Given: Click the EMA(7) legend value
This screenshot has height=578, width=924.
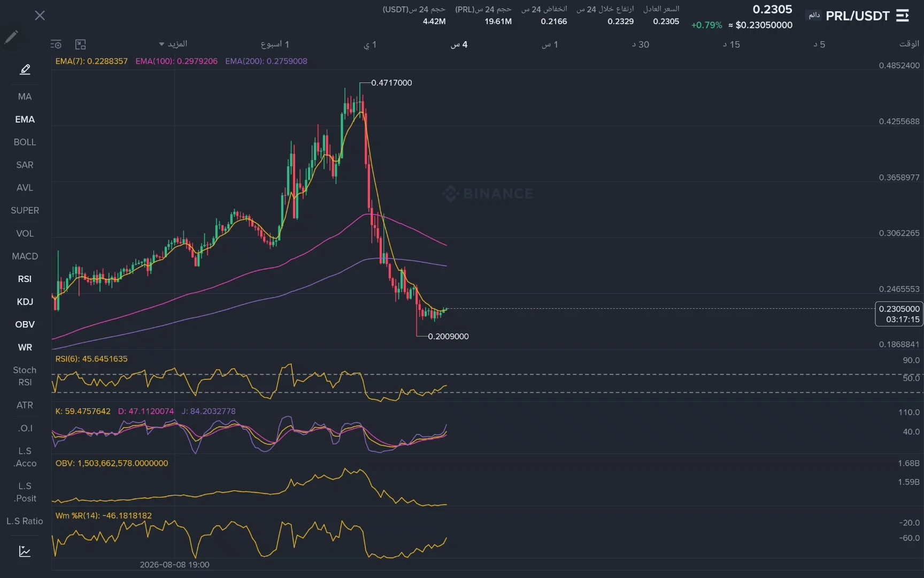Looking at the screenshot, I should (x=91, y=61).
